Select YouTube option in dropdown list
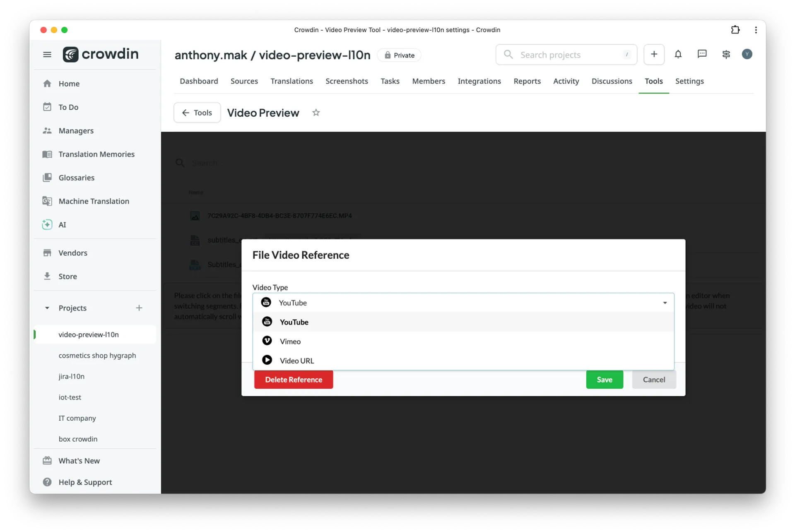 tap(463, 322)
